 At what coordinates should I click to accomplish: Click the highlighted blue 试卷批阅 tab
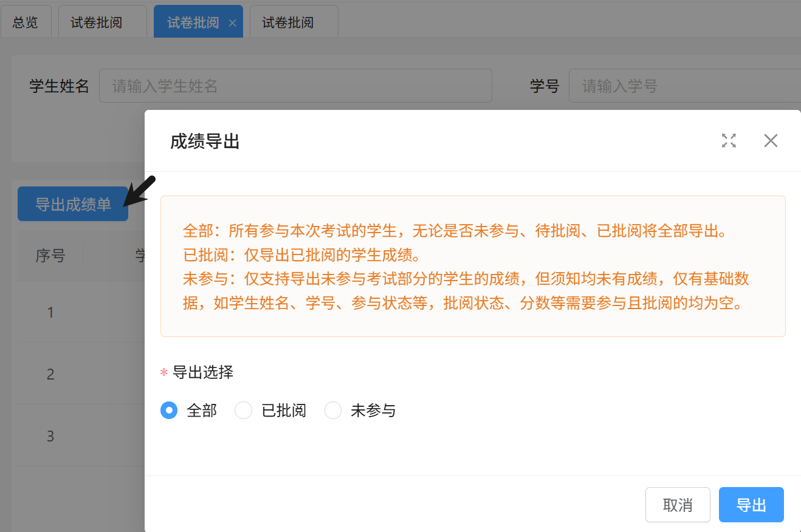pyautogui.click(x=193, y=22)
